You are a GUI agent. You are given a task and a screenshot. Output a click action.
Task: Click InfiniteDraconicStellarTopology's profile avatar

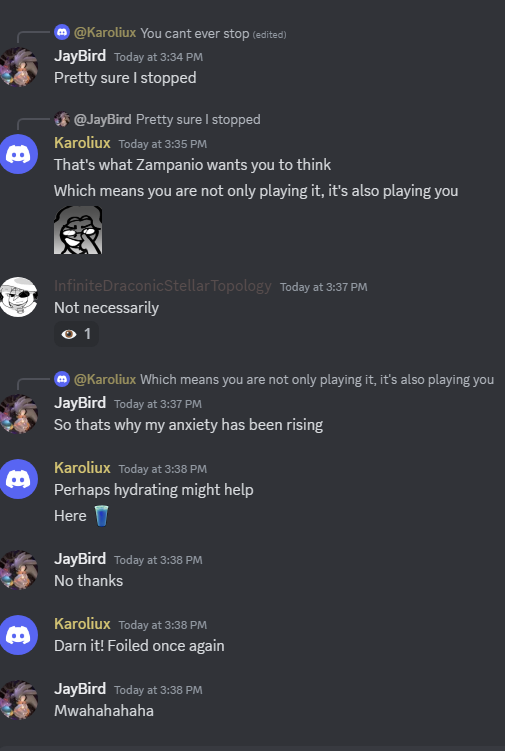point(19,297)
